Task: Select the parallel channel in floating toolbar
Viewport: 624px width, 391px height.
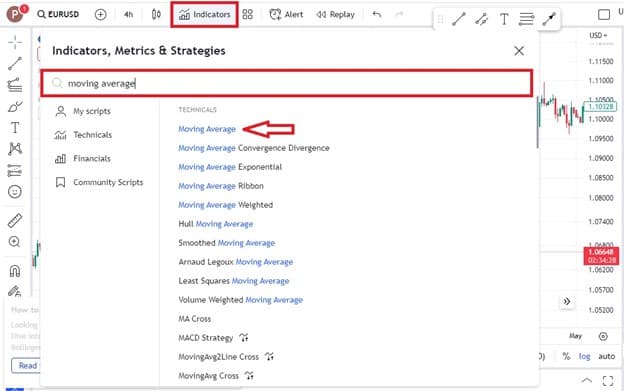Action: [x=481, y=19]
